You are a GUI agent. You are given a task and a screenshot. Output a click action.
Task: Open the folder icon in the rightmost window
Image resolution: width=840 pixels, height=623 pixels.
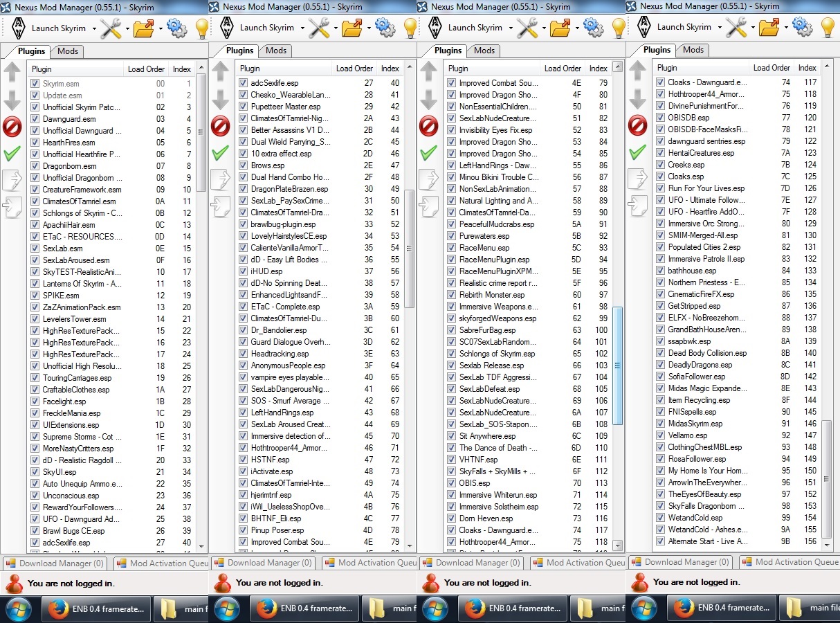[769, 28]
